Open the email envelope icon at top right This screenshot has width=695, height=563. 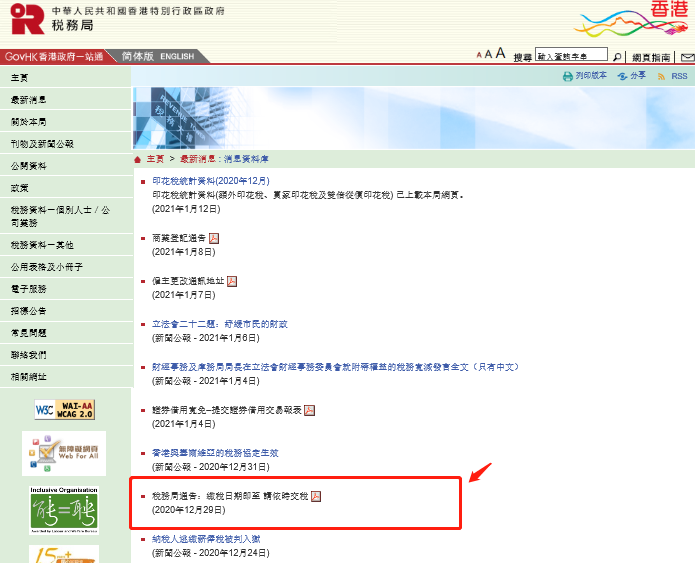(x=687, y=57)
